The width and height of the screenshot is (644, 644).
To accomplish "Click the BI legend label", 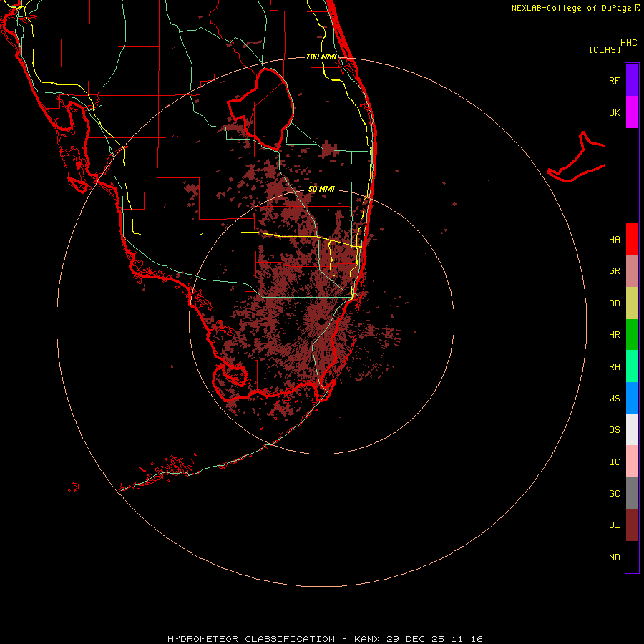I will point(614,525).
